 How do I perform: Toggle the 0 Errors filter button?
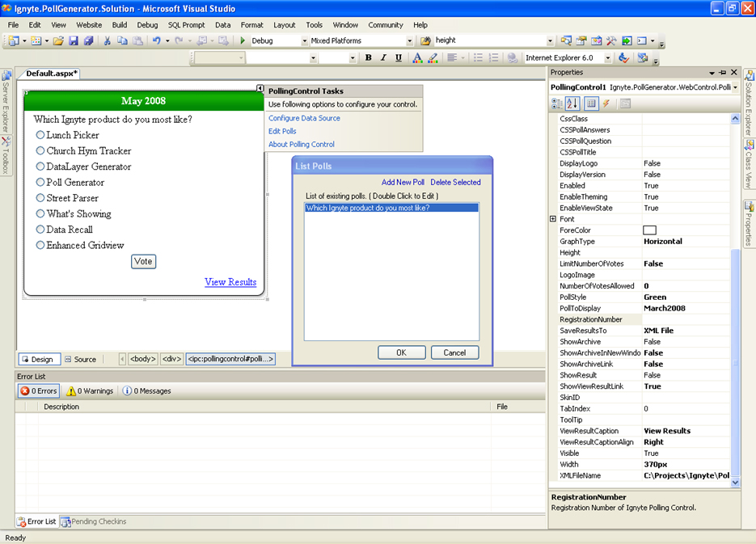(x=39, y=390)
